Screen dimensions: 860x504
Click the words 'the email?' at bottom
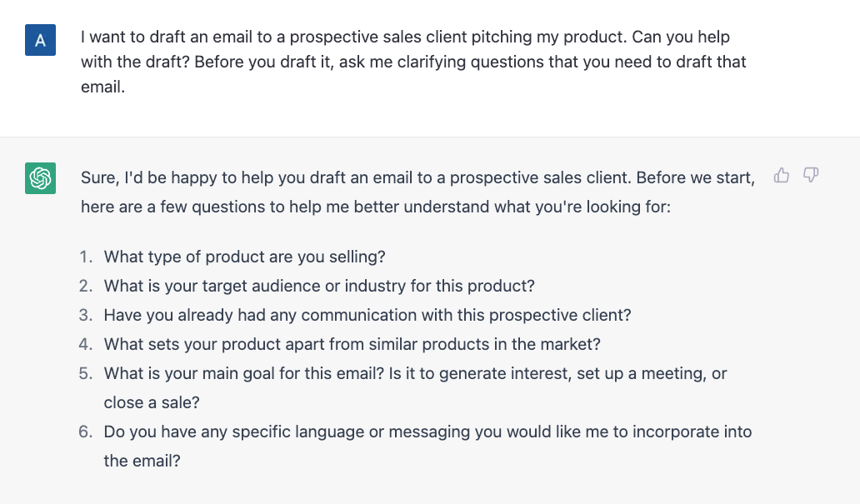142,461
